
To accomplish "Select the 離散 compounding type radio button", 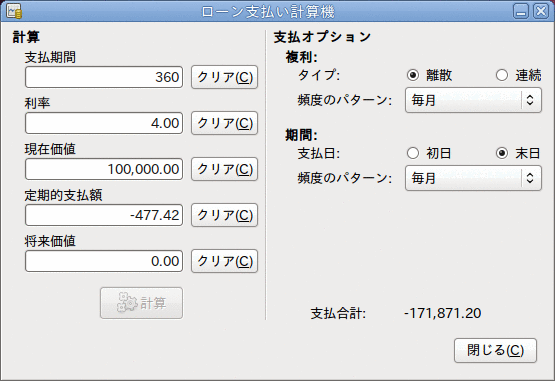I will coord(413,75).
